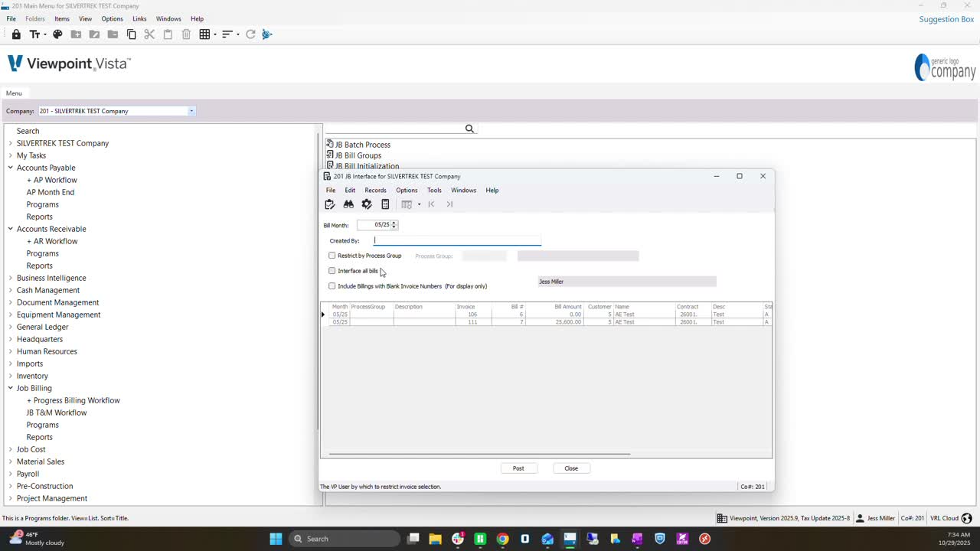Click the remove folder icon
Image resolution: width=980 pixels, height=551 pixels.
click(x=113, y=34)
